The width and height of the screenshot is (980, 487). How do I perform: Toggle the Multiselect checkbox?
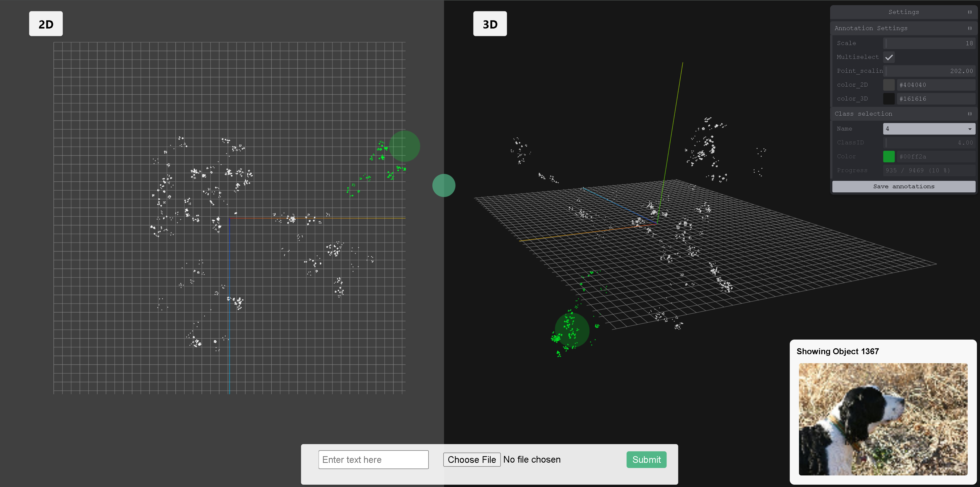[x=889, y=57]
